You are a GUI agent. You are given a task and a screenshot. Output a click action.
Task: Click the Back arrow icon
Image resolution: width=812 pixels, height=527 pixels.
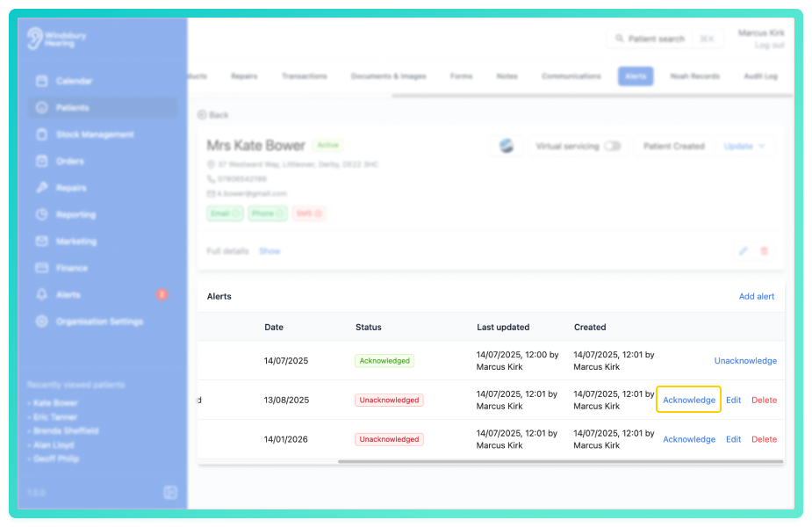pyautogui.click(x=202, y=115)
